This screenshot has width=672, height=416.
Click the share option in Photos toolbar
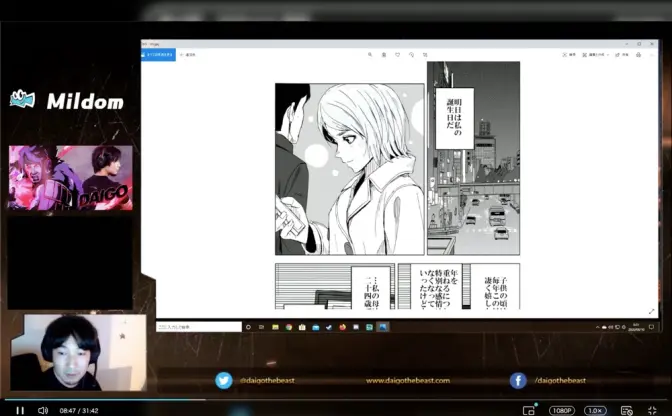tap(620, 54)
